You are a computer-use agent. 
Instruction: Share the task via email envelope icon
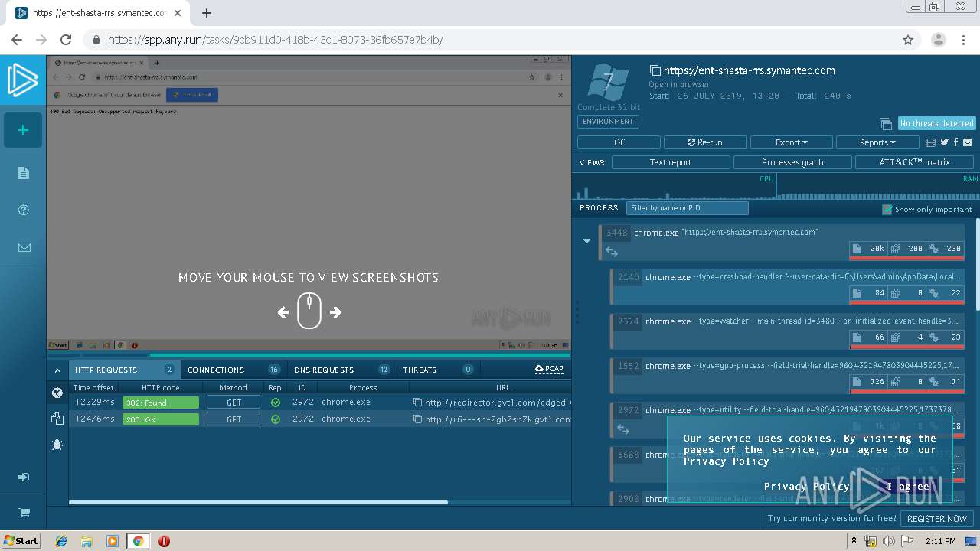click(x=968, y=142)
